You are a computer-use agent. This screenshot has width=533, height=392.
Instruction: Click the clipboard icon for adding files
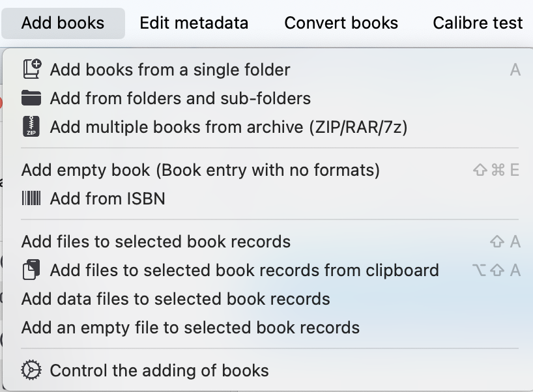31,270
